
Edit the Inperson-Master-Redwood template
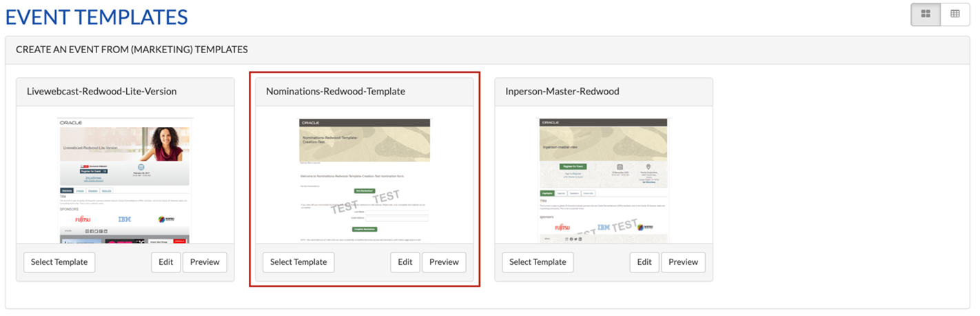[644, 262]
